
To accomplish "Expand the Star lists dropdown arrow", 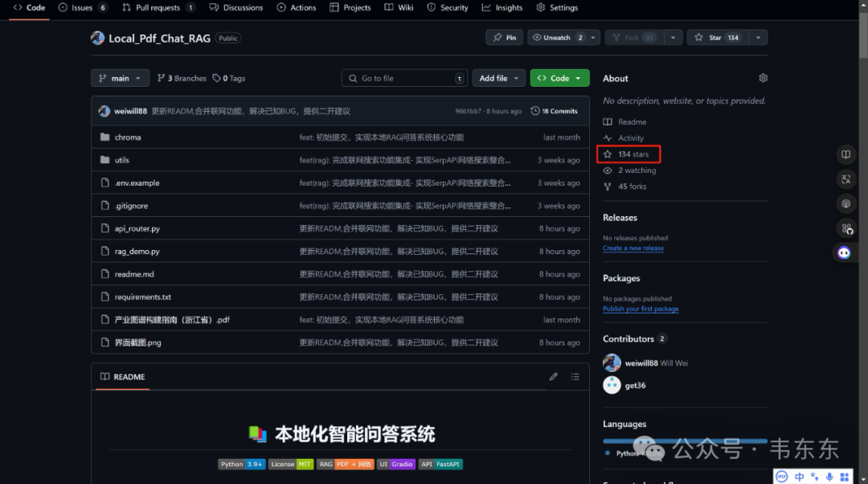I will coord(759,38).
